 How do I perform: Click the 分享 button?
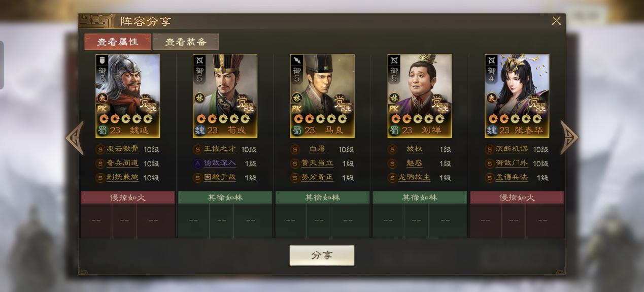[322, 255]
